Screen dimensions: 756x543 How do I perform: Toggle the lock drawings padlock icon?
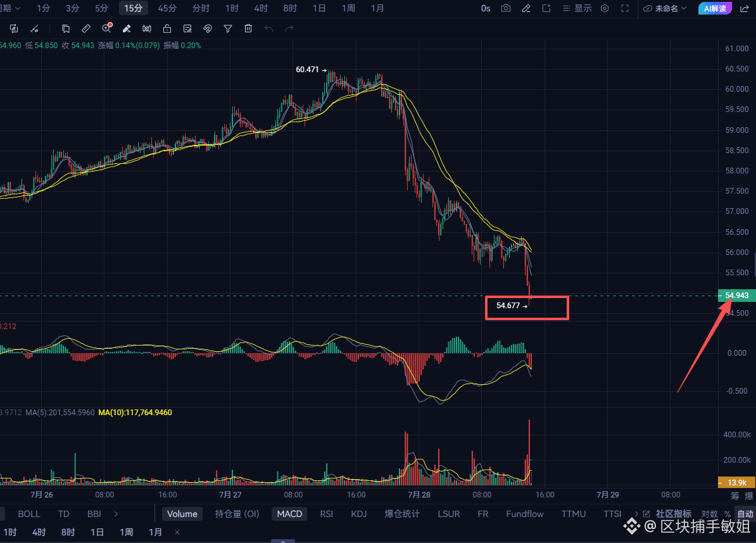point(167,29)
